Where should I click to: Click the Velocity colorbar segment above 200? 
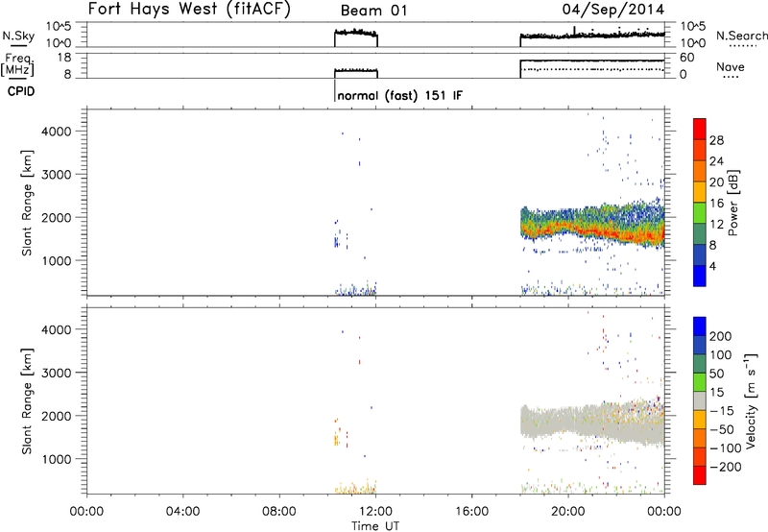coord(700,326)
